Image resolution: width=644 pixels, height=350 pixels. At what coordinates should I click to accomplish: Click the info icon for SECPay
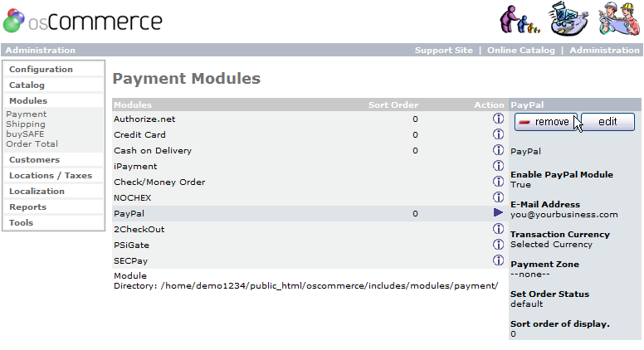click(x=498, y=260)
